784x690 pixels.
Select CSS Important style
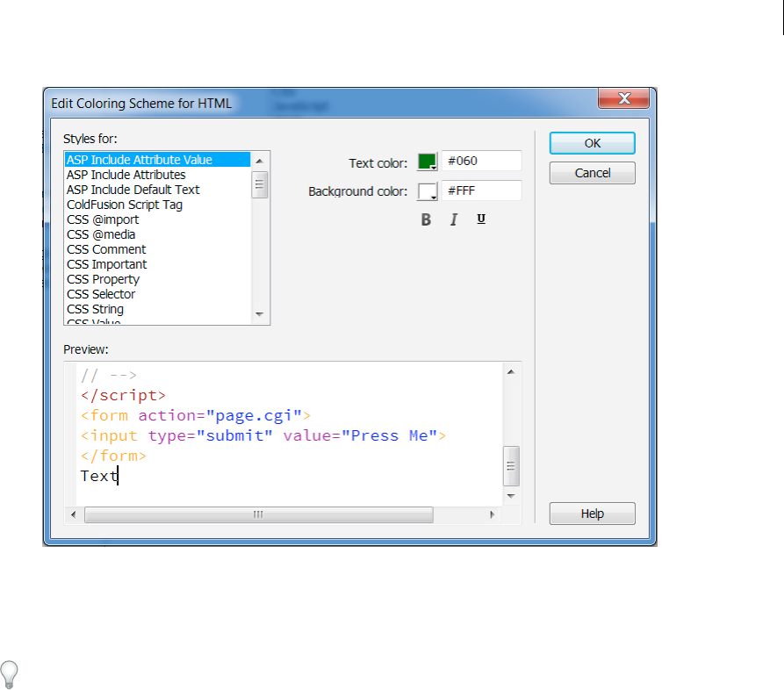[x=157, y=264]
